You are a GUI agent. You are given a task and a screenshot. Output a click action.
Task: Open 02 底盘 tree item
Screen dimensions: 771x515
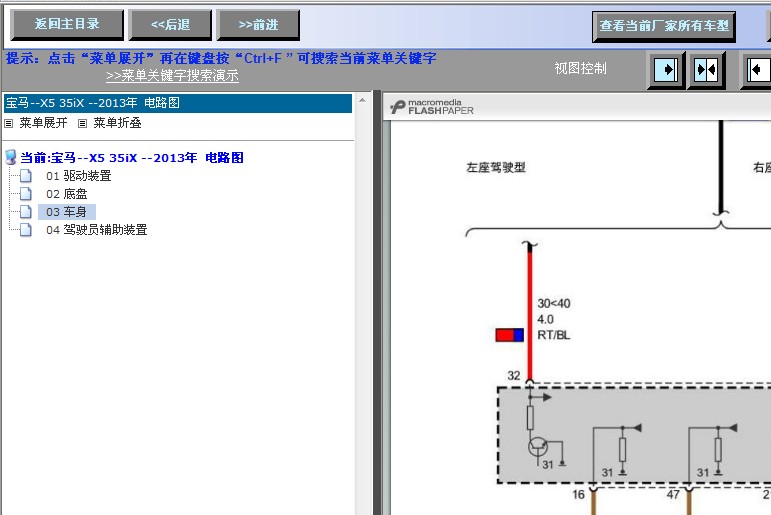67,194
